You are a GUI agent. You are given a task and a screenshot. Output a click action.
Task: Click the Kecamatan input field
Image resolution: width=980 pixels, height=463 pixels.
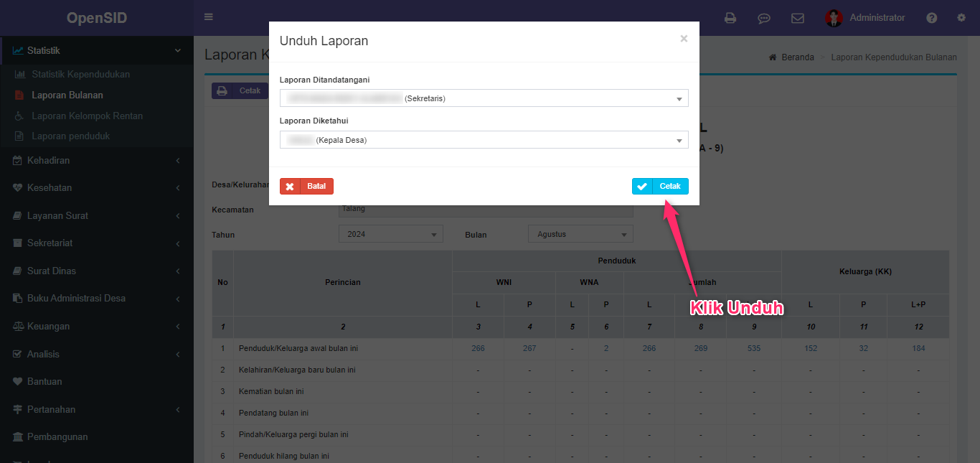[486, 210]
